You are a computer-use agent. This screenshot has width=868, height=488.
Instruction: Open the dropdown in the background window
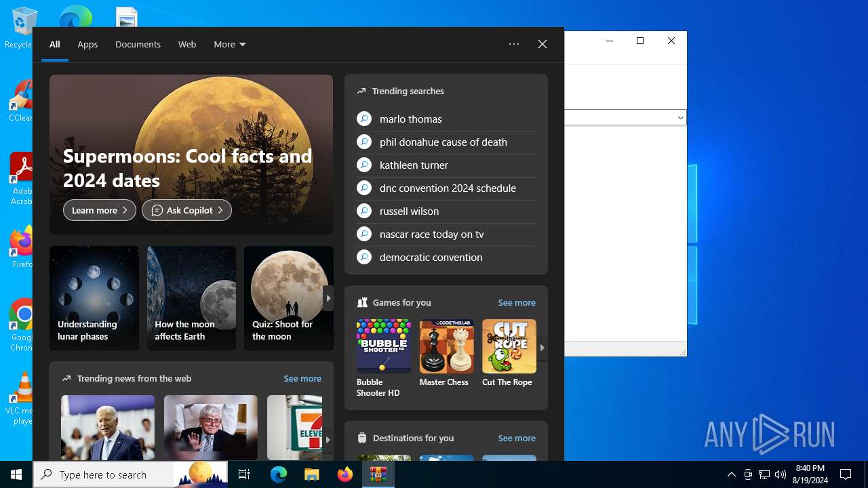point(680,117)
